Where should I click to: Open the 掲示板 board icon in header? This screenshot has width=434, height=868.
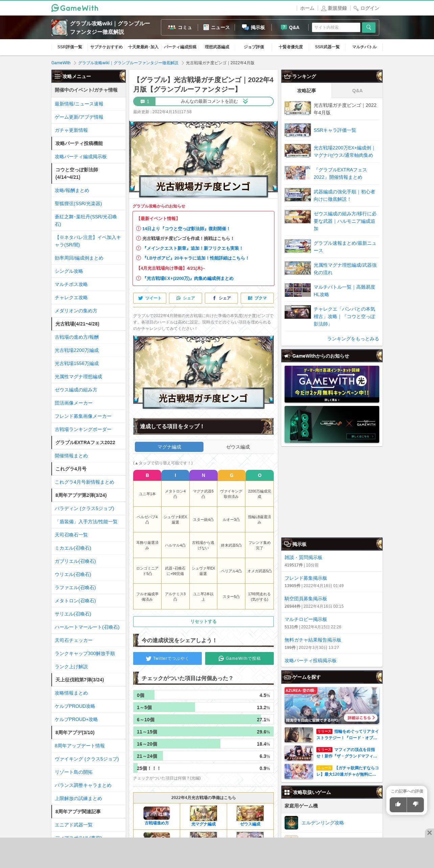pyautogui.click(x=254, y=27)
